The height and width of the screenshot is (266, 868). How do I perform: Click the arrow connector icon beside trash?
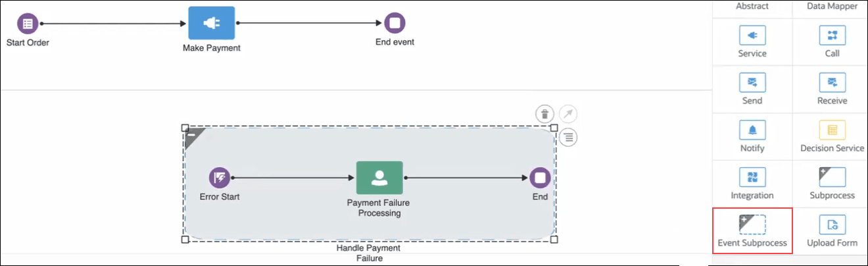point(568,114)
